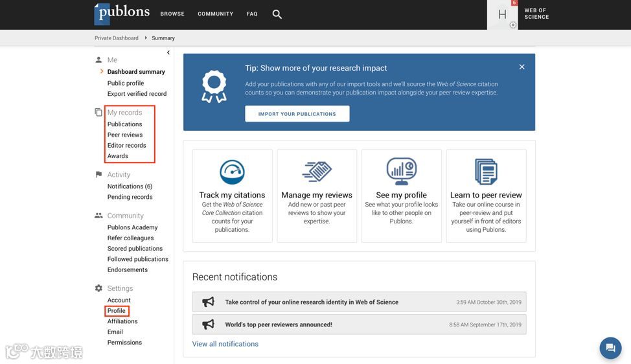Screen dimensions: 631x364
Task: Click the Learn to peer review title
Action: pyautogui.click(x=486, y=195)
